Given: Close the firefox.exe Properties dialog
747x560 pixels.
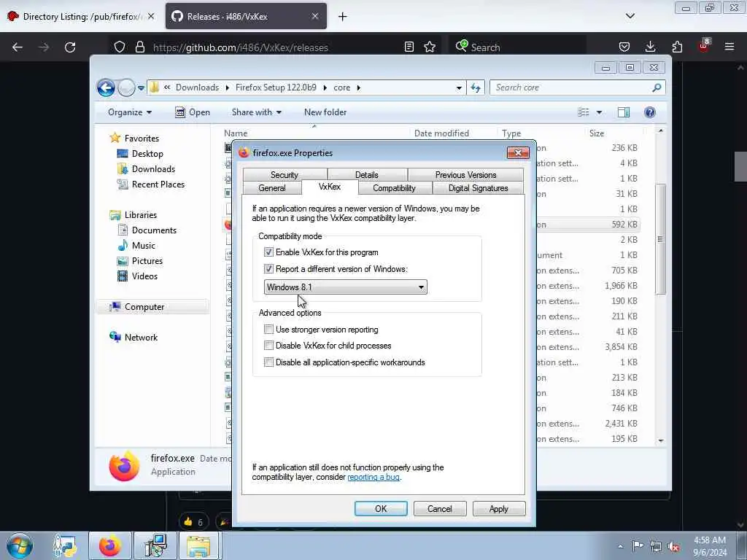Looking at the screenshot, I should (x=518, y=153).
